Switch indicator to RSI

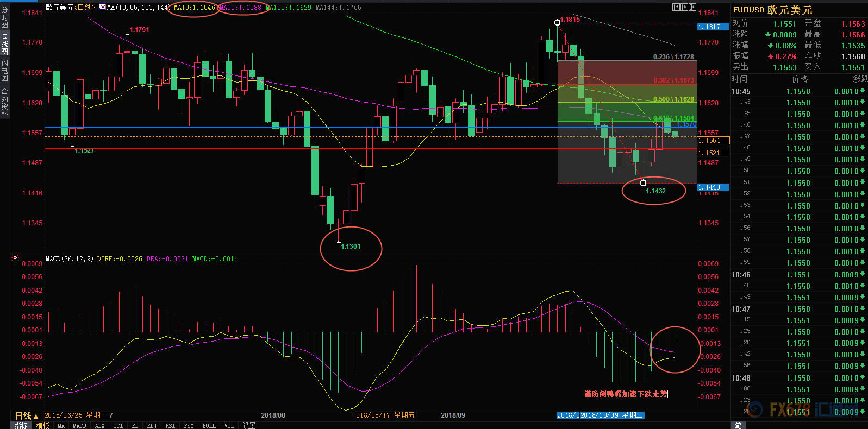(x=170, y=426)
